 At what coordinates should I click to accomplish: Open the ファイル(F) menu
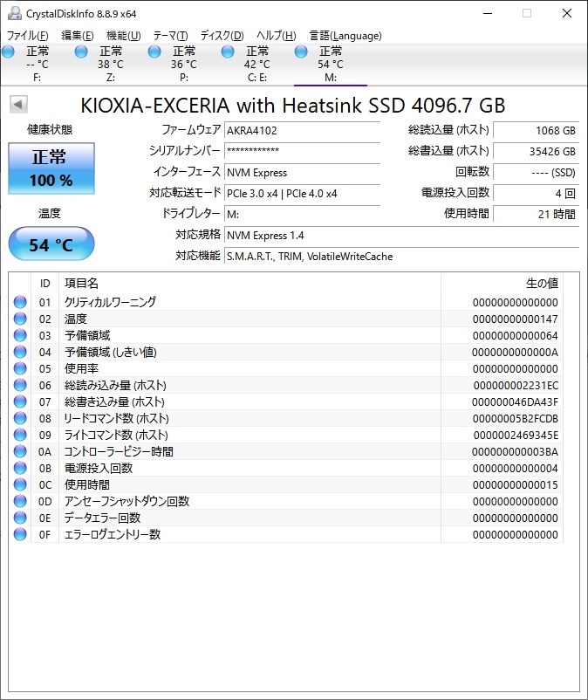coord(28,35)
